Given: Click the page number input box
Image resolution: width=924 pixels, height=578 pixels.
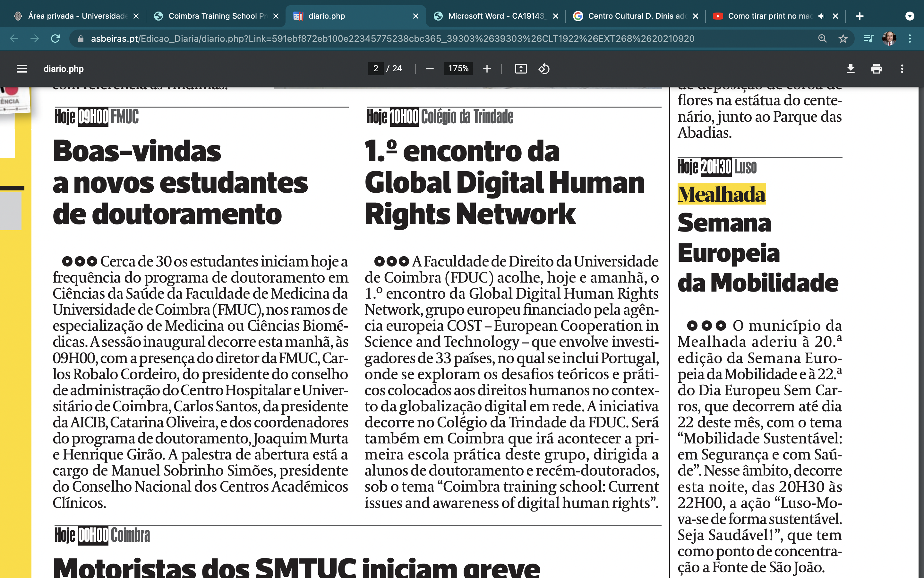Looking at the screenshot, I should point(376,68).
